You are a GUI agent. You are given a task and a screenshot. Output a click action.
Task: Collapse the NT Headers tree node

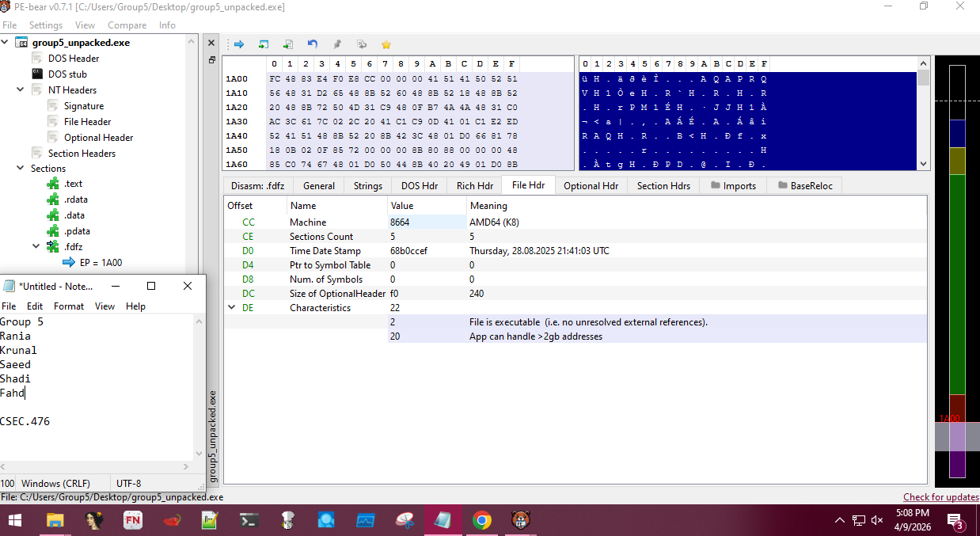pyautogui.click(x=21, y=90)
